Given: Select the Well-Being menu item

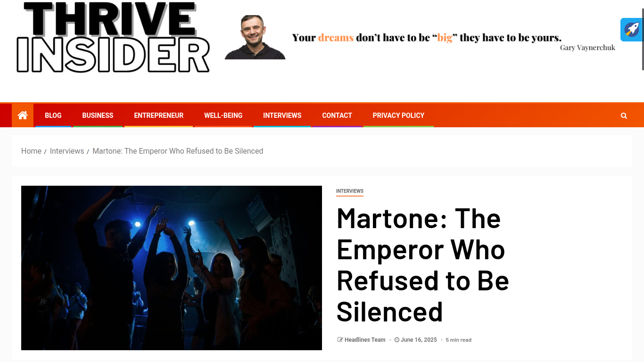Looking at the screenshot, I should 223,115.
